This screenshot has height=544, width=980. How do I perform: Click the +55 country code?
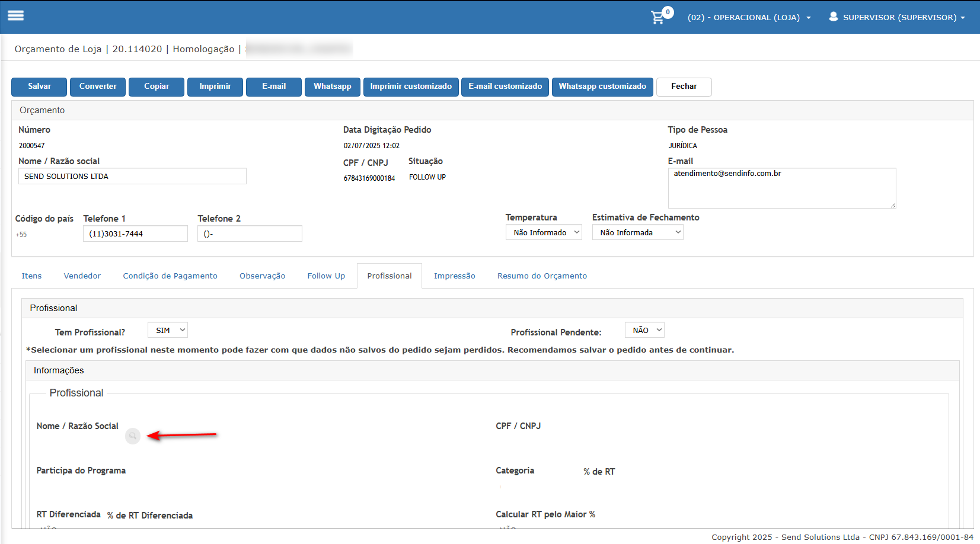(21, 235)
